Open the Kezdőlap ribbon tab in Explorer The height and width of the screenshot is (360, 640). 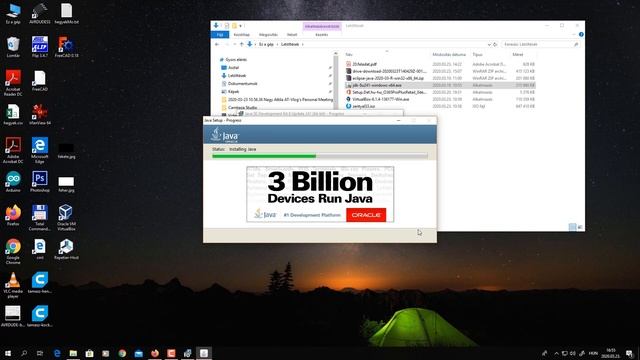(242, 35)
